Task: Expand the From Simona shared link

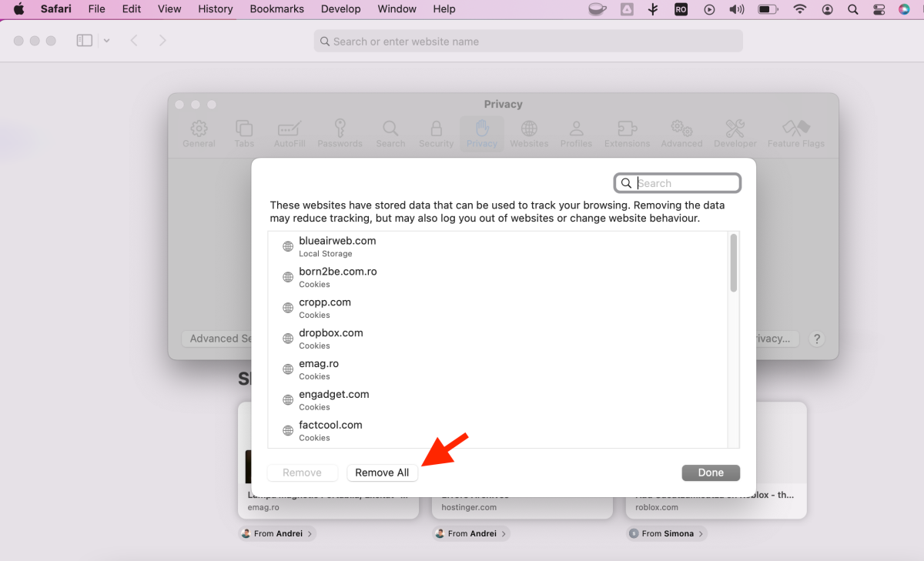Action: point(667,533)
